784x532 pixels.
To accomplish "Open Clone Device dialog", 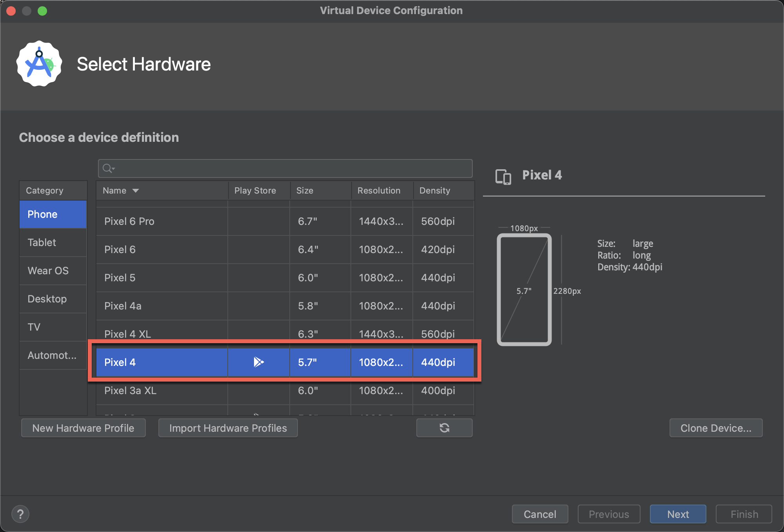I will click(715, 428).
